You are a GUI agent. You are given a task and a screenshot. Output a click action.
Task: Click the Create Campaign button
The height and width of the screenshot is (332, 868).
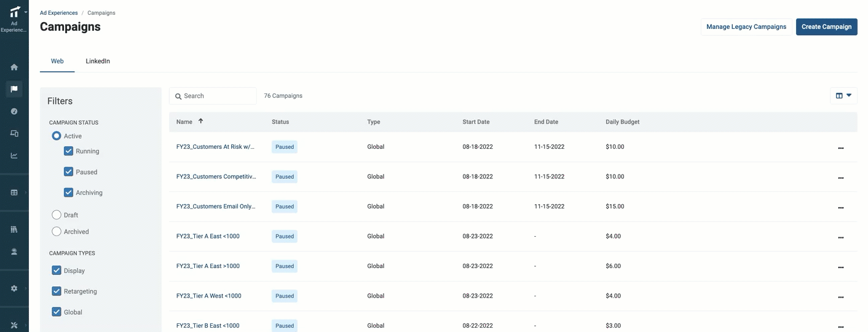tap(826, 26)
